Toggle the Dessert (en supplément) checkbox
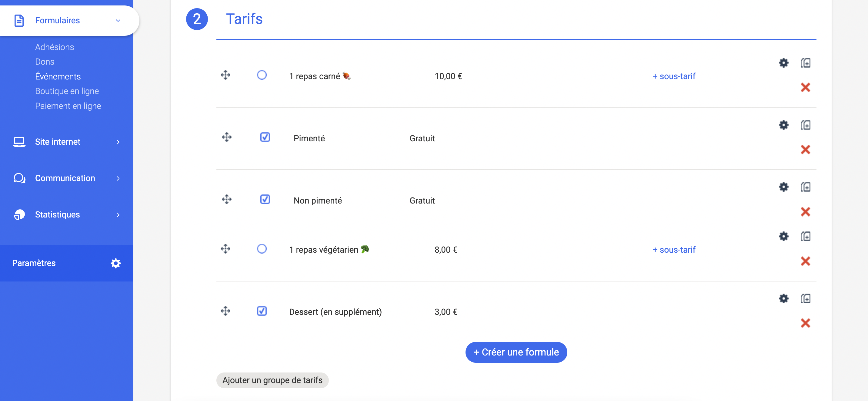 (x=262, y=311)
